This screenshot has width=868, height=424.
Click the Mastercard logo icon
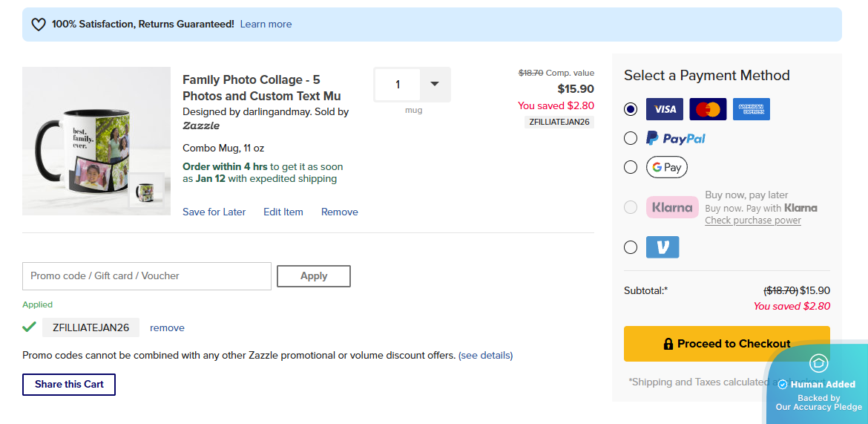[x=708, y=109]
